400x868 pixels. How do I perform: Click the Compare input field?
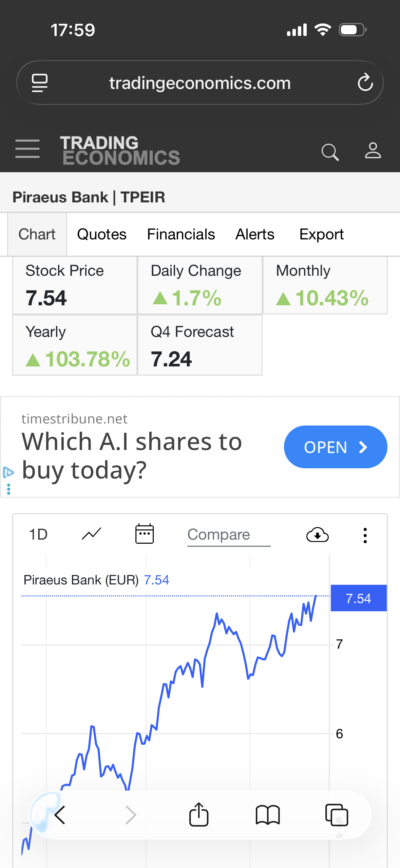pos(229,535)
